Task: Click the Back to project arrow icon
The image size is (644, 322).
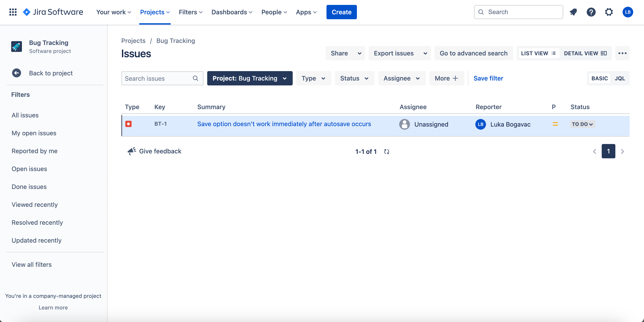Action: point(17,73)
